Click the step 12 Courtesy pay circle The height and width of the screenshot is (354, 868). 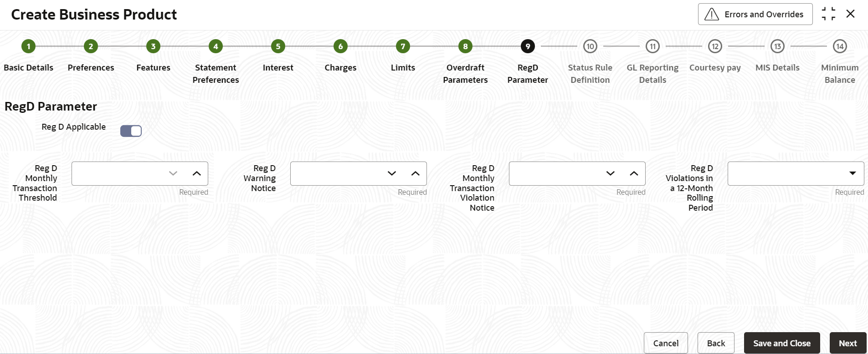point(715,46)
